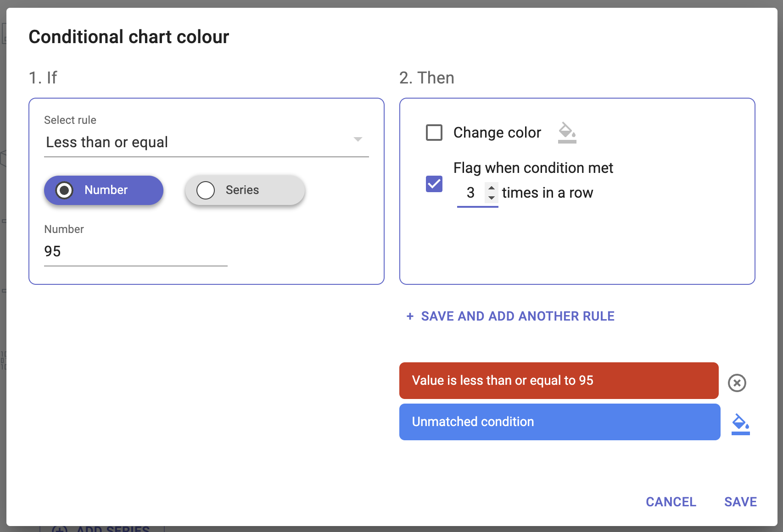The height and width of the screenshot is (532, 783).
Task: Click the Unmatched condition paint bucket icon
Action: 740,423
